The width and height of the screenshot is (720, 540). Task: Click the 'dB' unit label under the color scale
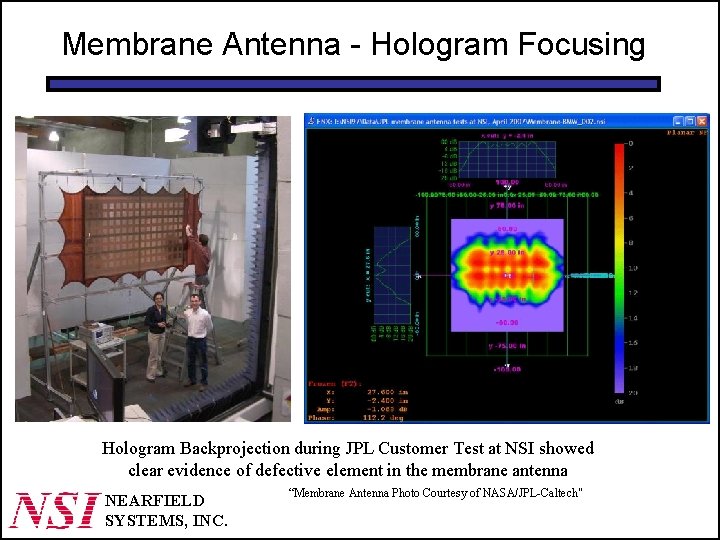pos(619,401)
